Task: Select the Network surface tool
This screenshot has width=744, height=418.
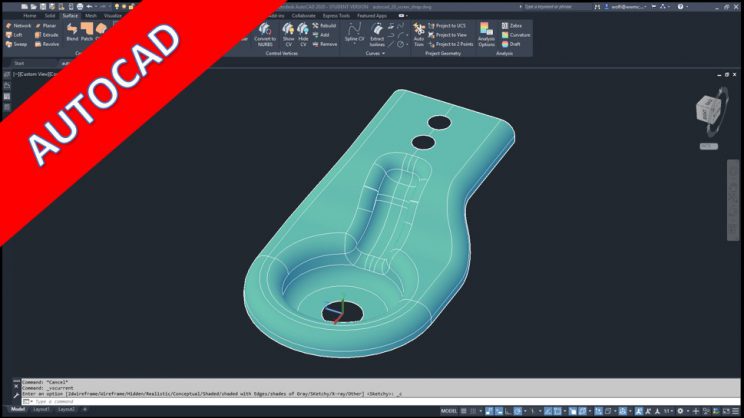Action: coord(19,25)
